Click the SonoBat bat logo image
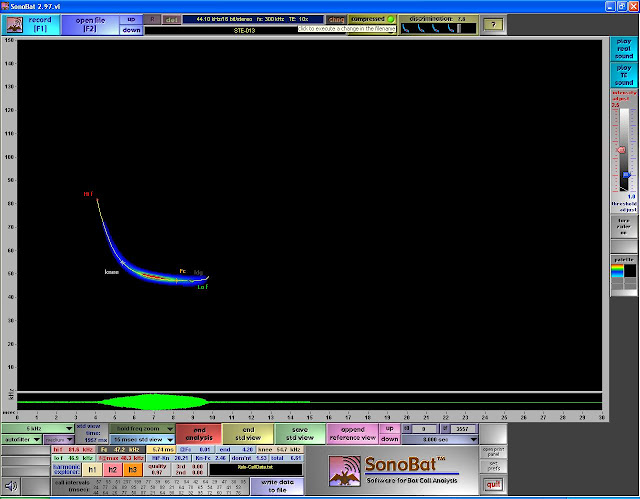This screenshot has width=640, height=499. [x=344, y=471]
